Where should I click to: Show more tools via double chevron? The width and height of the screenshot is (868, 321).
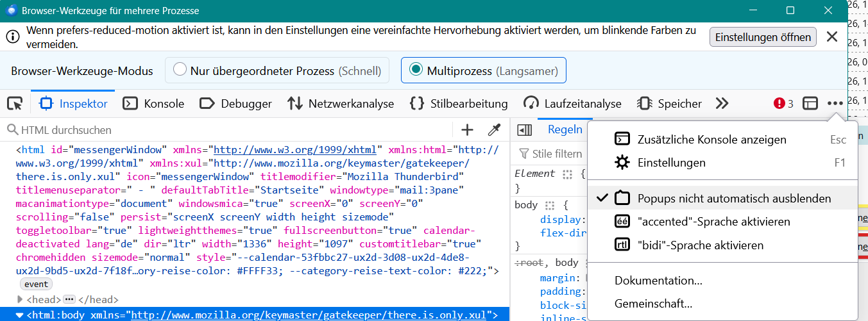[722, 103]
